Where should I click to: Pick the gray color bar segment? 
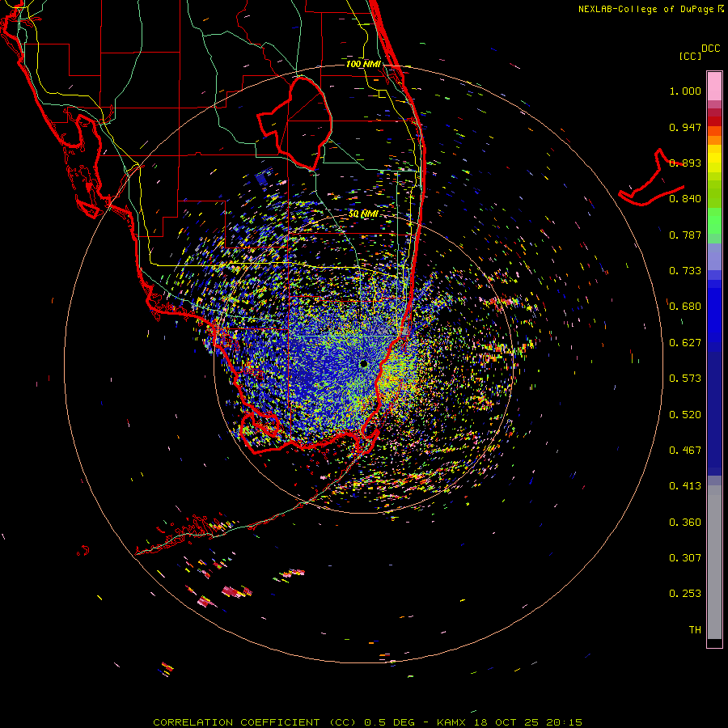pyautogui.click(x=714, y=562)
